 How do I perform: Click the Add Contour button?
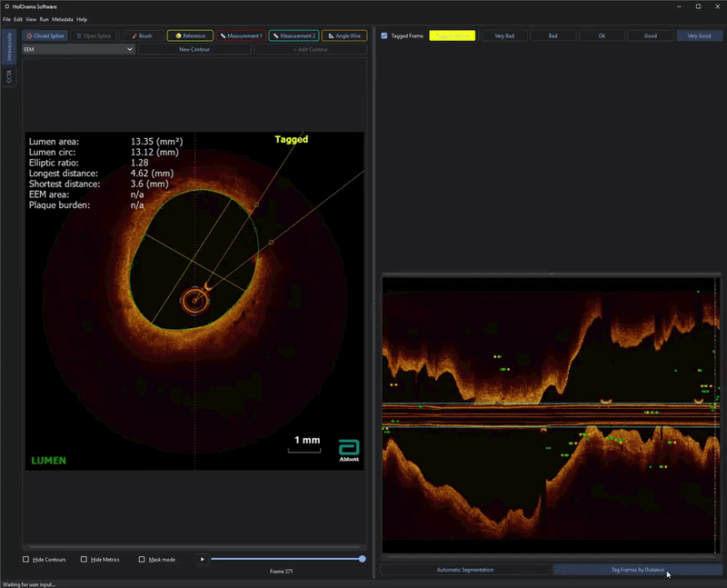[x=311, y=49]
